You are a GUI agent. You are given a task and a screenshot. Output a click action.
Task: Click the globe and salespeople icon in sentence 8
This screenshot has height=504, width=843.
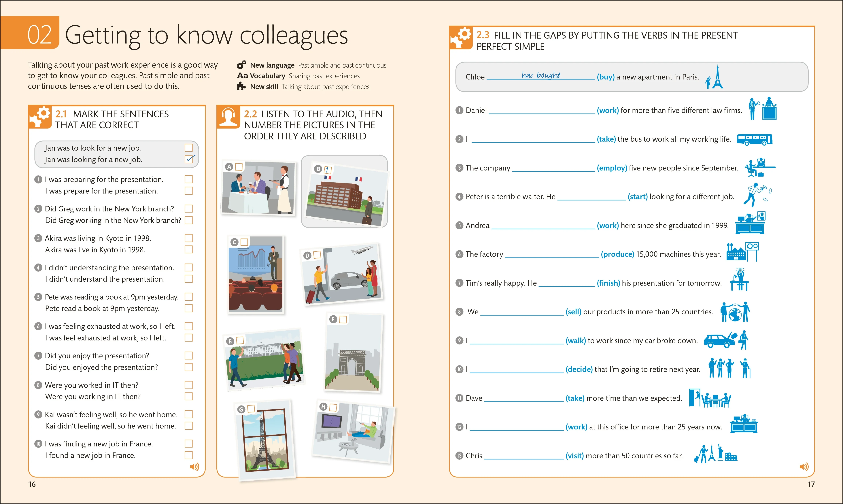coord(735,312)
